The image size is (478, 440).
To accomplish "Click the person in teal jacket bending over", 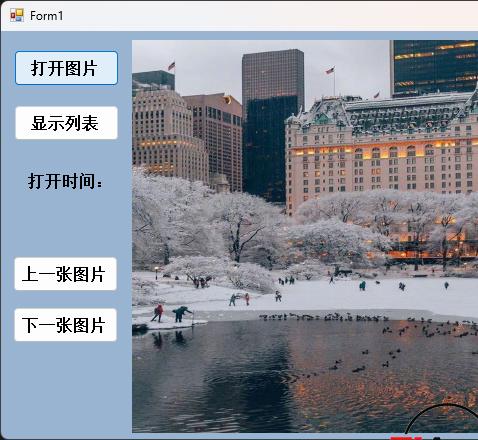I will 182,314.
